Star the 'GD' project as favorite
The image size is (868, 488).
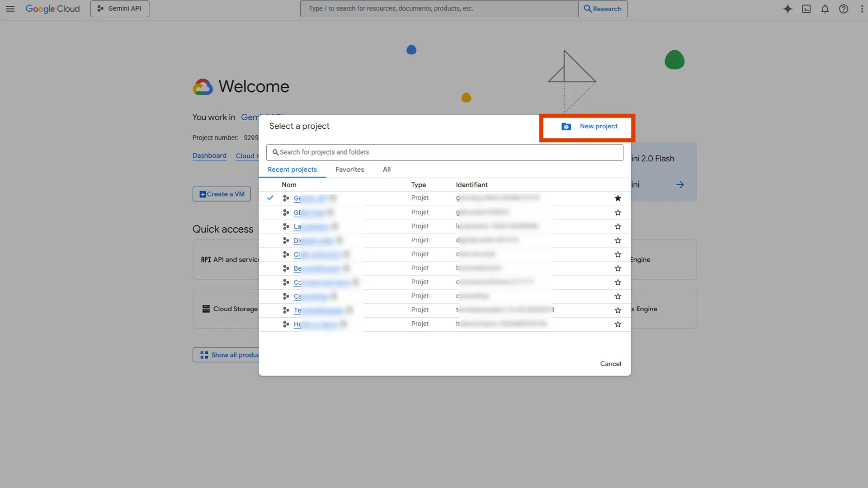[618, 212]
